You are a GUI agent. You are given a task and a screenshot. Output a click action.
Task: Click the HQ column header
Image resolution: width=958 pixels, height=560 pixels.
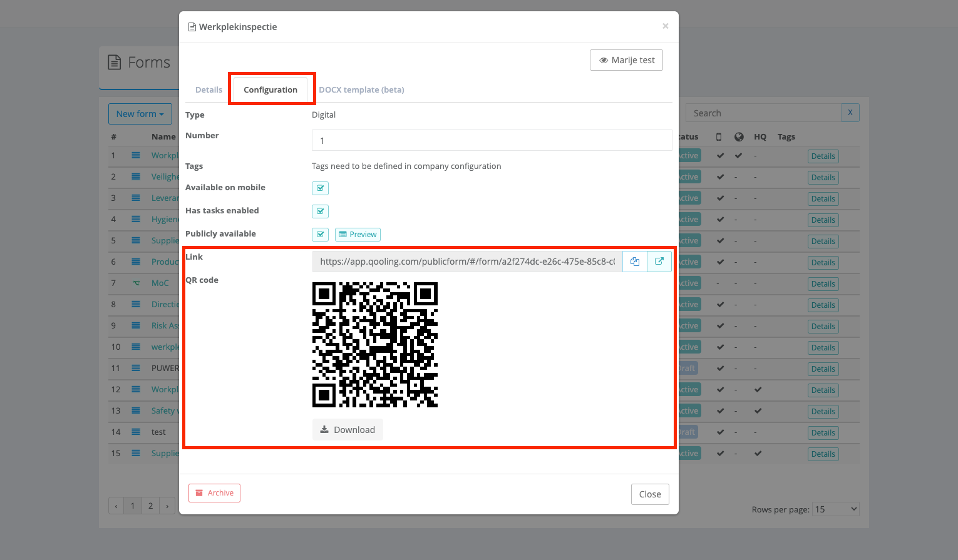(x=760, y=137)
